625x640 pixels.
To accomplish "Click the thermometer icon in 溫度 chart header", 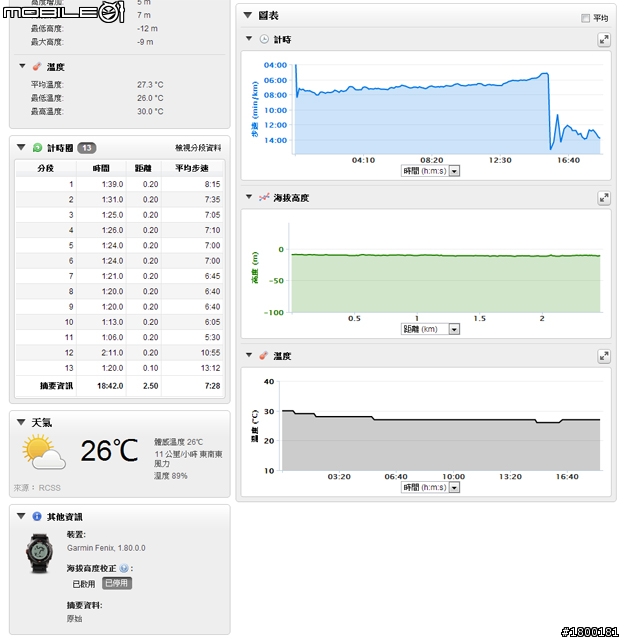I will tap(264, 356).
